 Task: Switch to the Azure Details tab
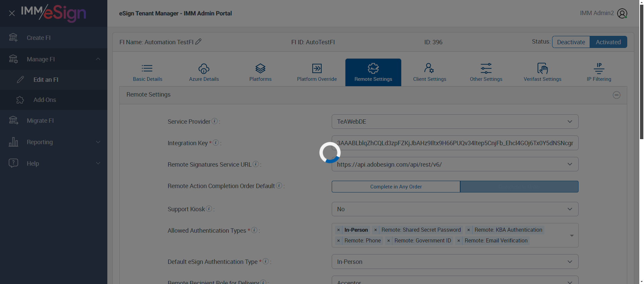pos(204,72)
